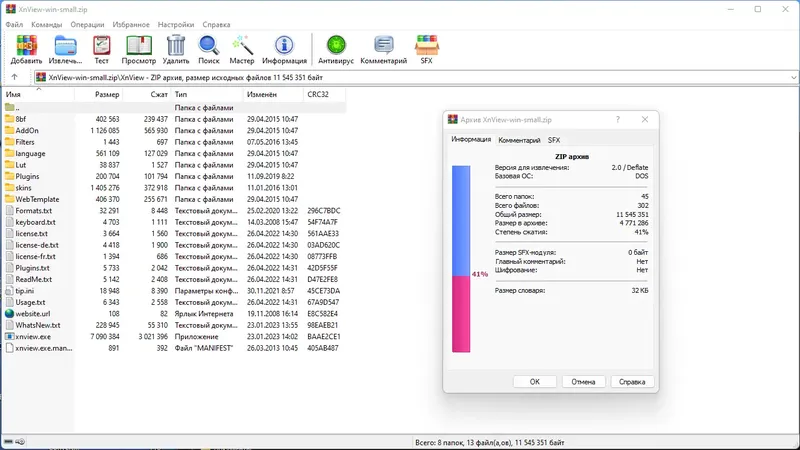Select the license.txt file row
The width and height of the screenshot is (800, 450).
click(x=174, y=234)
